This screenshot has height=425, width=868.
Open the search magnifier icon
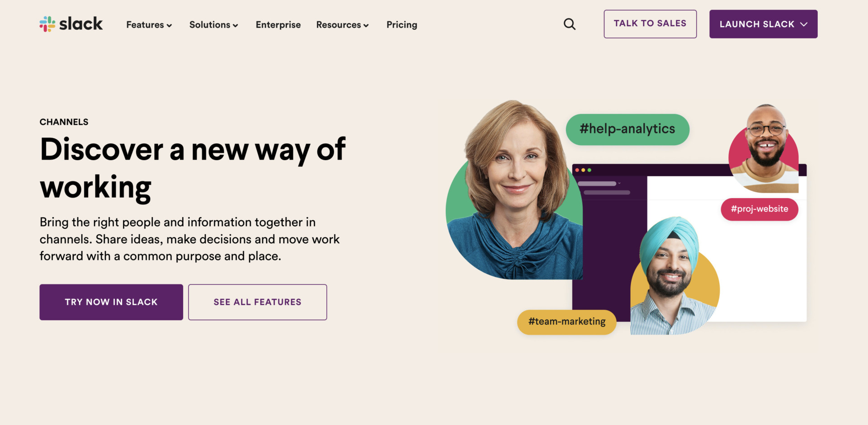pos(570,24)
